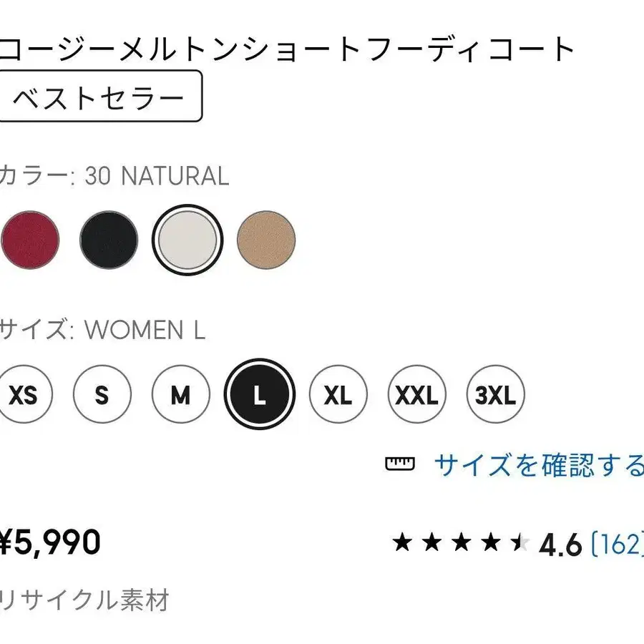Choose size XL

point(338,394)
